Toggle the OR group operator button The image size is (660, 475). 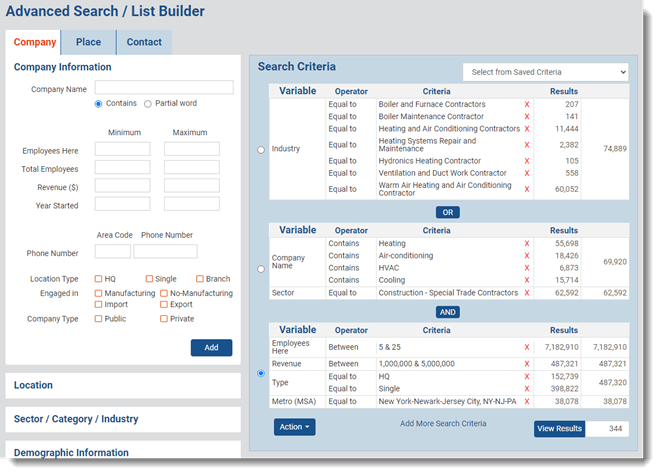point(448,212)
